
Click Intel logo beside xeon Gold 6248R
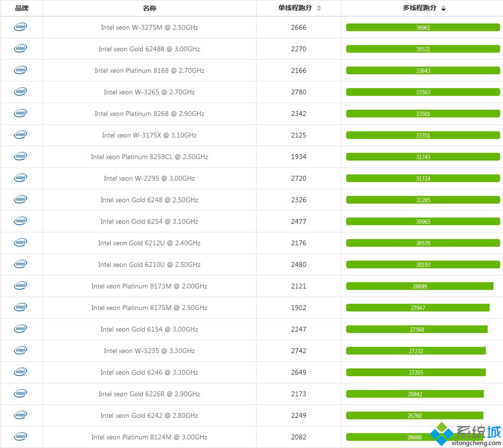click(21, 48)
